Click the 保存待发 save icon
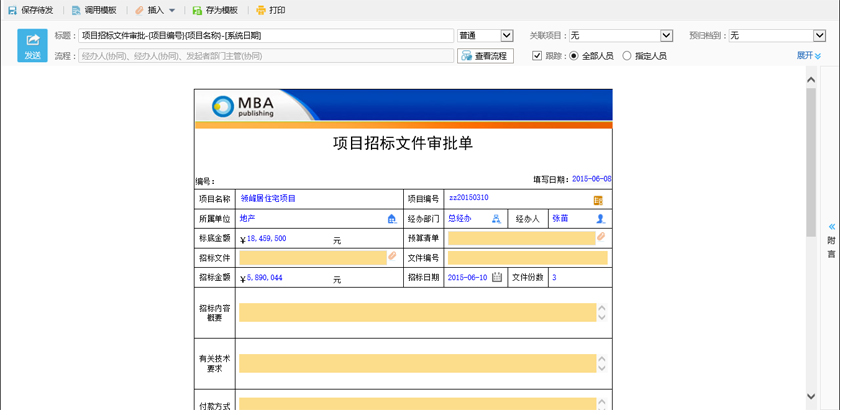Screen dimensions: 842x415 click(13, 10)
